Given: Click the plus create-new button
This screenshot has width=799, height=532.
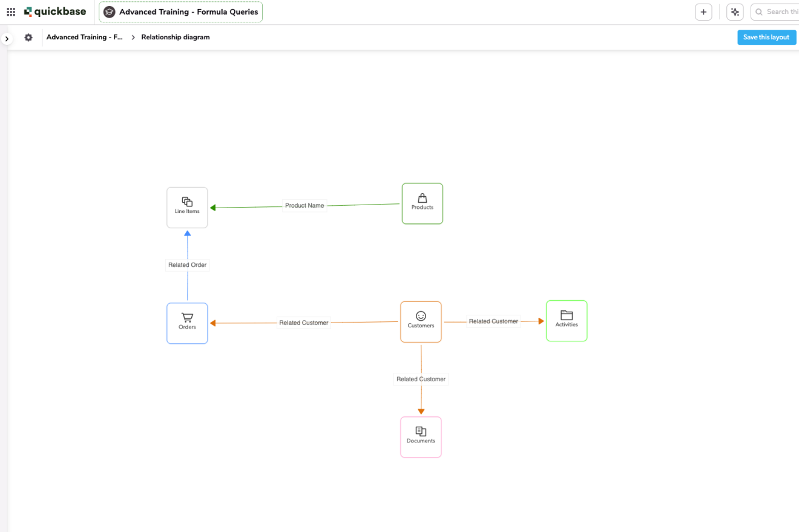Looking at the screenshot, I should 703,12.
